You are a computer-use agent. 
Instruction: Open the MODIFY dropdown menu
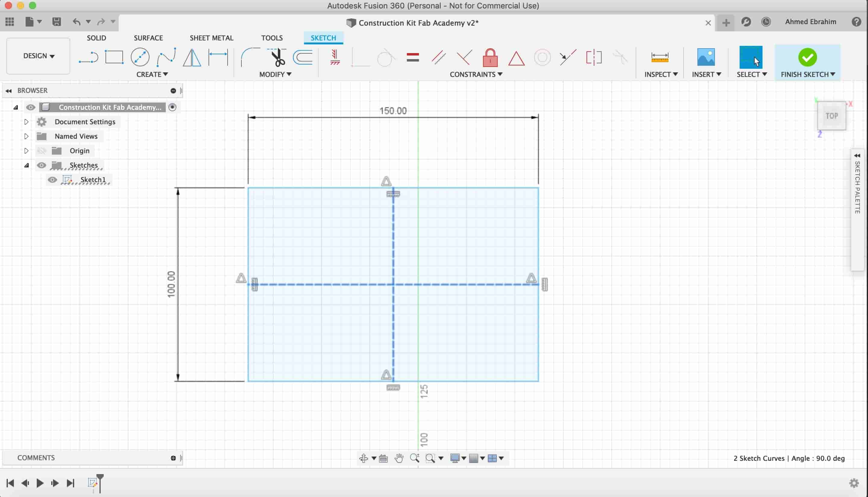click(275, 74)
